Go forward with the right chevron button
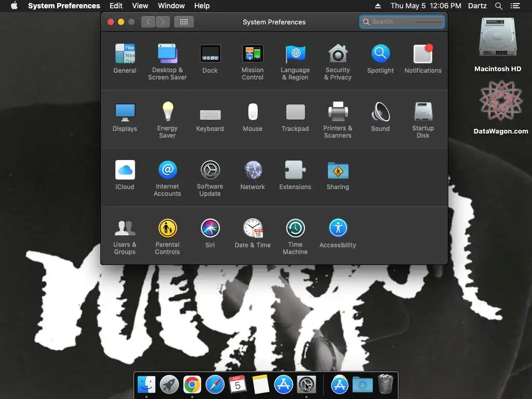 pyautogui.click(x=163, y=22)
